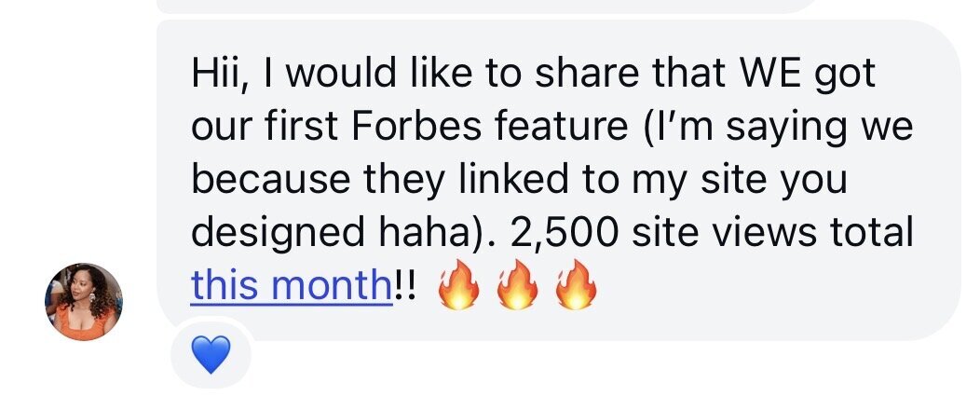Tap the blue heart reaction

211,355
